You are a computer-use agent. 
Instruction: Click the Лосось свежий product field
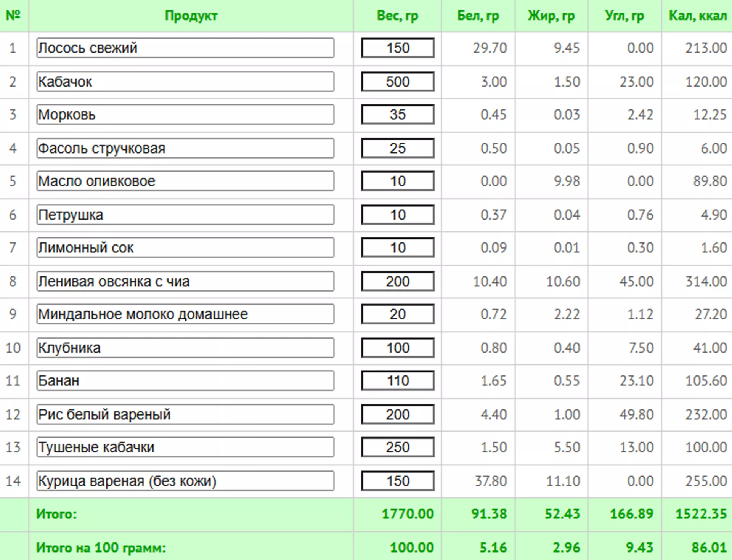185,48
